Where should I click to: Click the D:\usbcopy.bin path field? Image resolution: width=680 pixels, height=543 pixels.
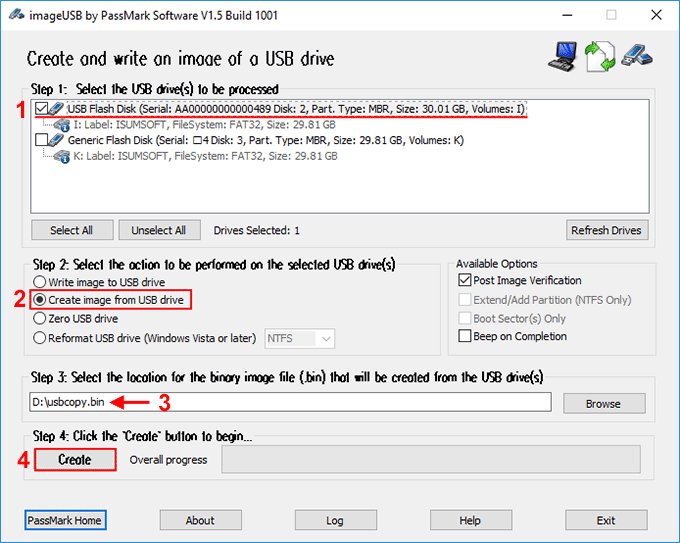291,402
